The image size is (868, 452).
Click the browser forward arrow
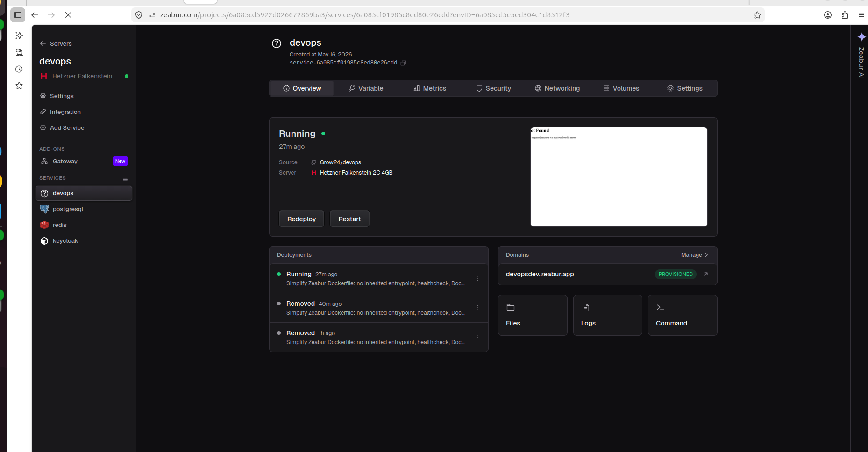[51, 15]
